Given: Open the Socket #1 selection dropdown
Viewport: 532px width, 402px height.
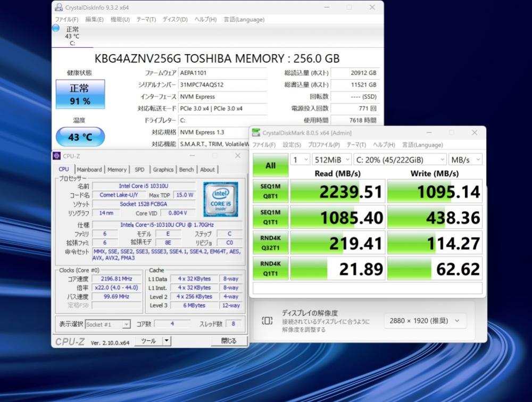Looking at the screenshot, I should [107, 324].
